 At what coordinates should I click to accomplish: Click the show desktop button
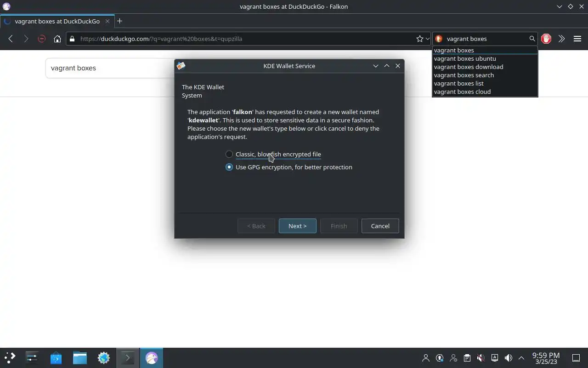pos(576,358)
